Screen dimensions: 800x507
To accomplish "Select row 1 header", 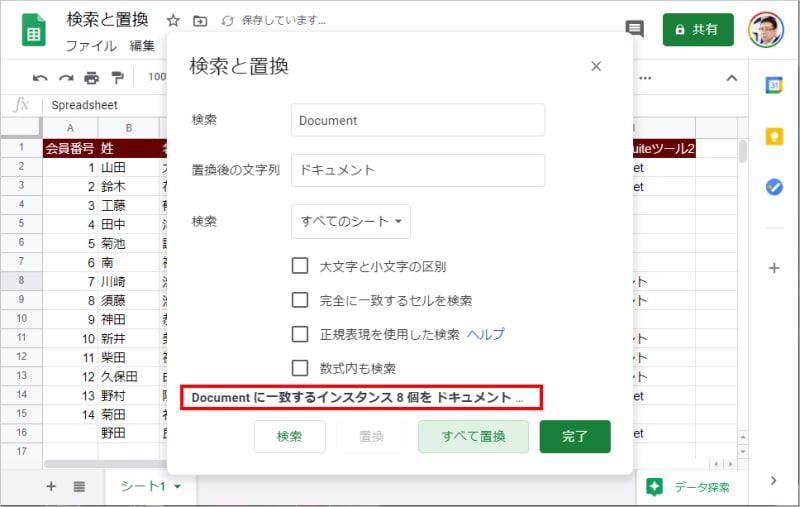I will coord(21,148).
